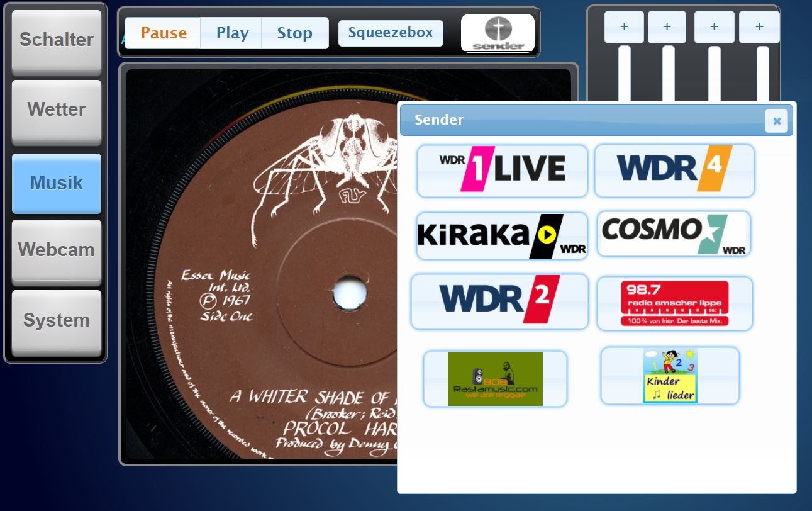The image size is (812, 511).
Task: Play the Rastamusic.com reggae station
Action: pyautogui.click(x=495, y=379)
